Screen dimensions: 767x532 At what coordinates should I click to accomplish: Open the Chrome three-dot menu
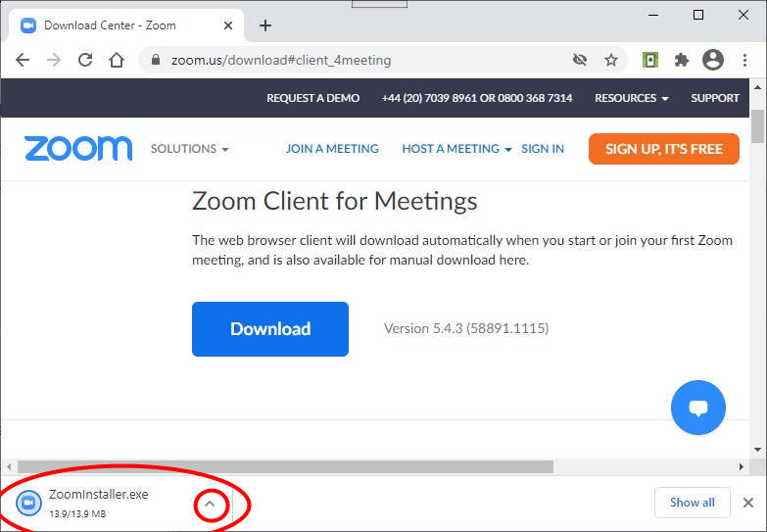(745, 60)
